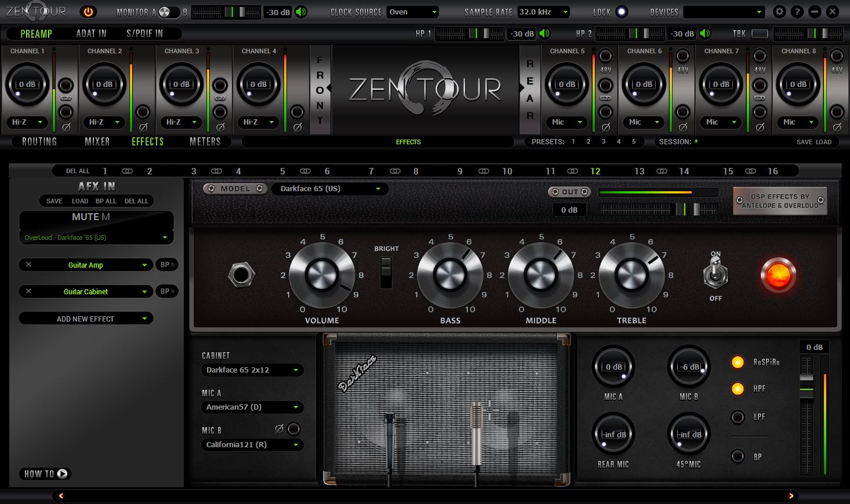Toggle the ReSPiRe indicator
The image size is (850, 504).
point(738,362)
